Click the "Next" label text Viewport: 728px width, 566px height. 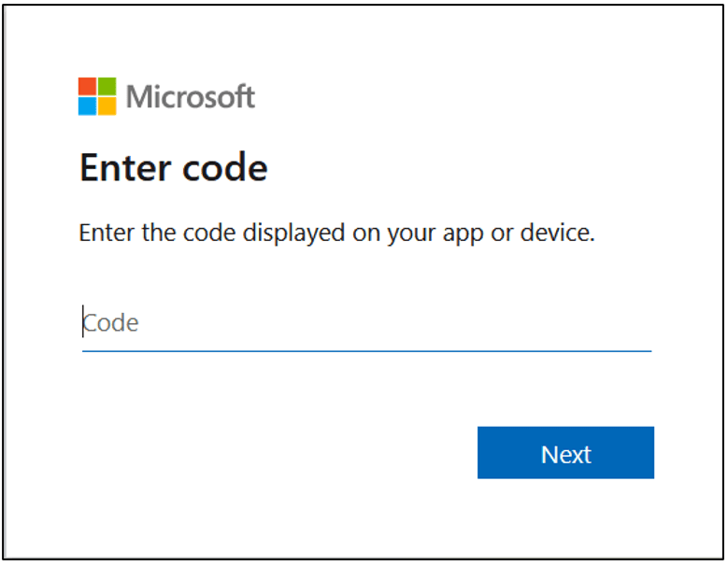(x=566, y=454)
